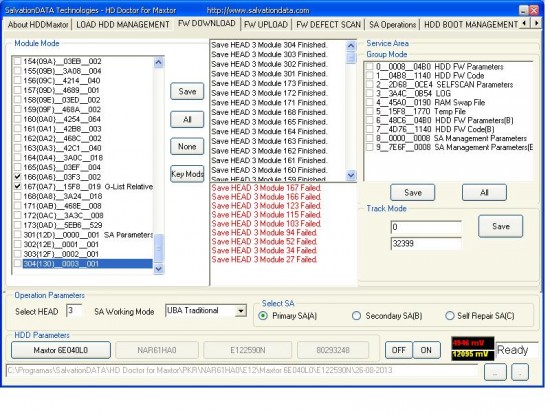This screenshot has width=550, height=413.
Task: Check group 2 SELFSCAN Parameters
Action: pos(369,85)
